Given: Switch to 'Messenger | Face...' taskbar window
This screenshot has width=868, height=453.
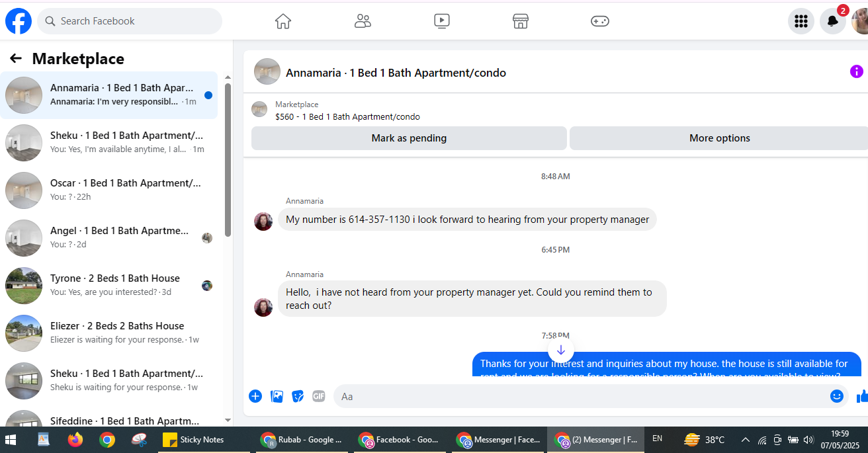Looking at the screenshot, I should pos(496,440).
